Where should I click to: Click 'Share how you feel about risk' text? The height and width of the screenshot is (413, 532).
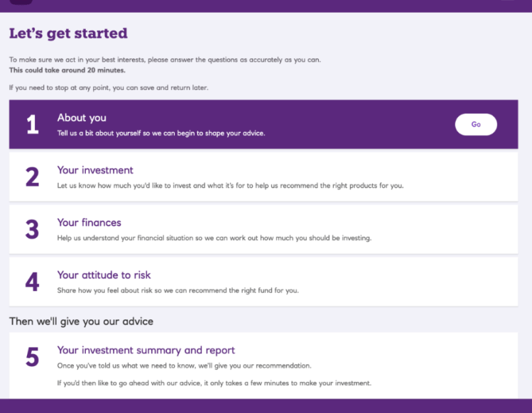pos(178,290)
